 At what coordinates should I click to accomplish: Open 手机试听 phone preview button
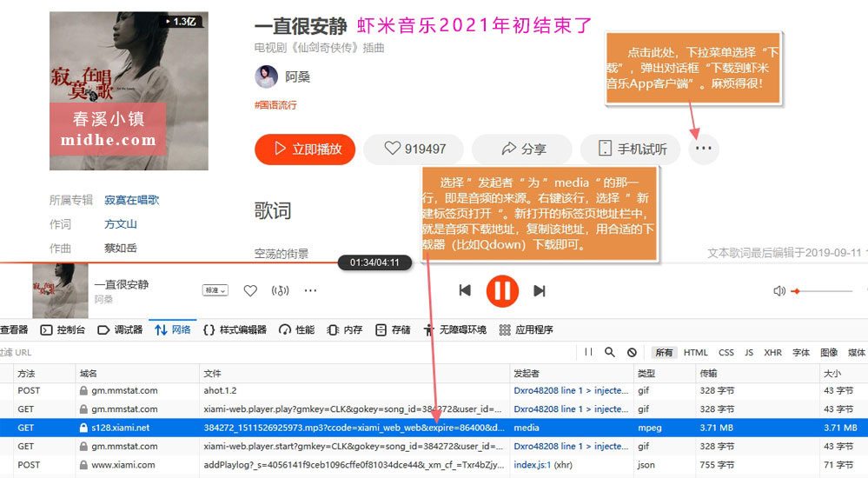(631, 149)
